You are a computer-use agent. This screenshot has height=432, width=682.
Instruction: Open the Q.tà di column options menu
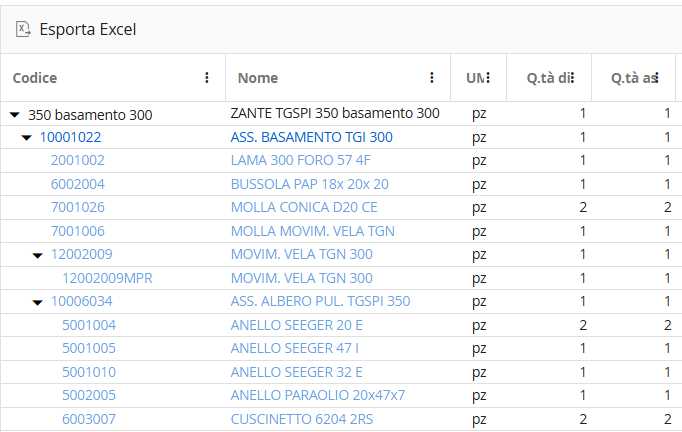coord(572,78)
